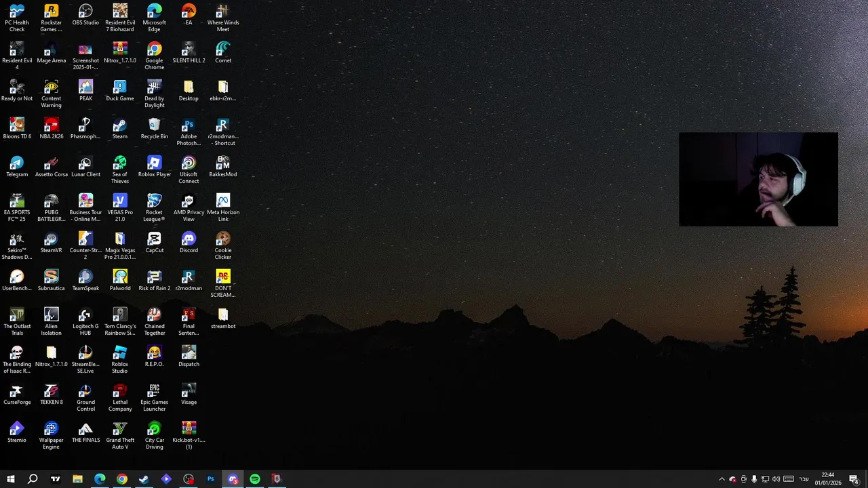This screenshot has width=868, height=488.
Task: Select the Bloons TD 6 icon
Action: coord(17,129)
